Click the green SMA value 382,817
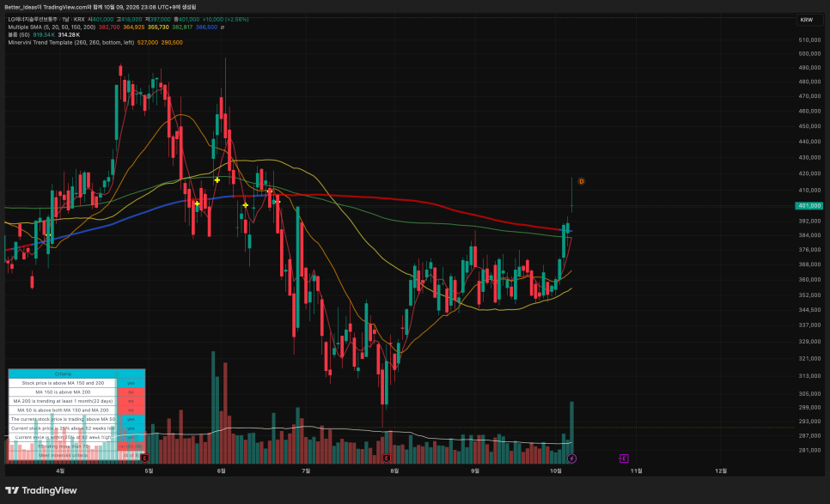 (182, 27)
